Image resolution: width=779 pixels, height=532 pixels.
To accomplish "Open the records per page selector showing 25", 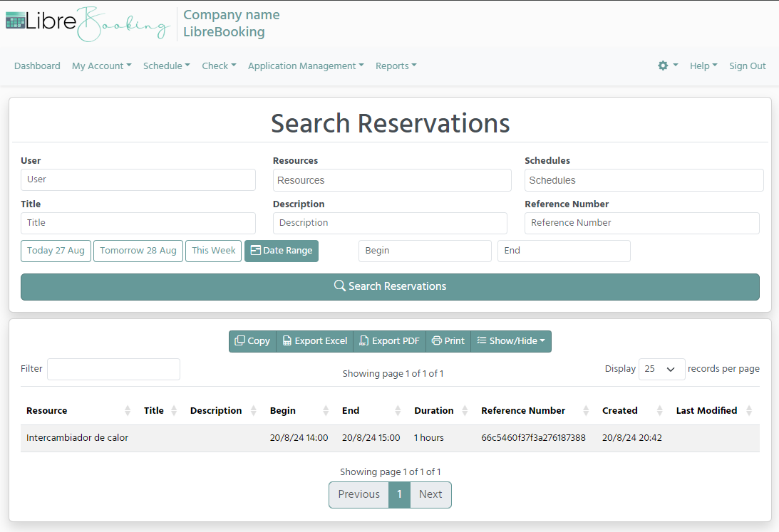I will click(x=661, y=369).
